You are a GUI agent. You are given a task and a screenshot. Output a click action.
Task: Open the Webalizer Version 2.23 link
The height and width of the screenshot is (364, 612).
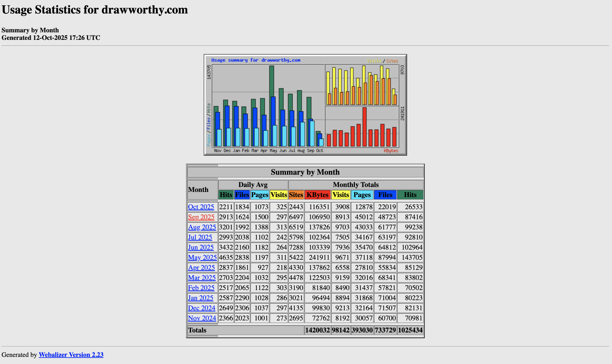(71, 355)
